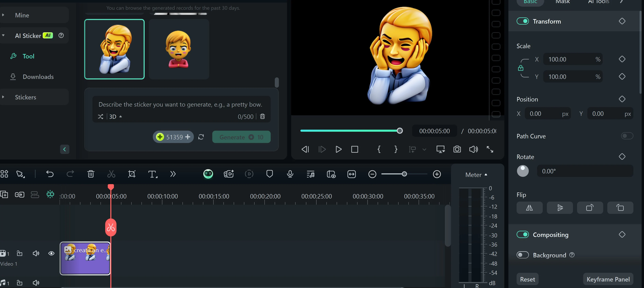
Task: Click the Reset button
Action: pos(528,279)
